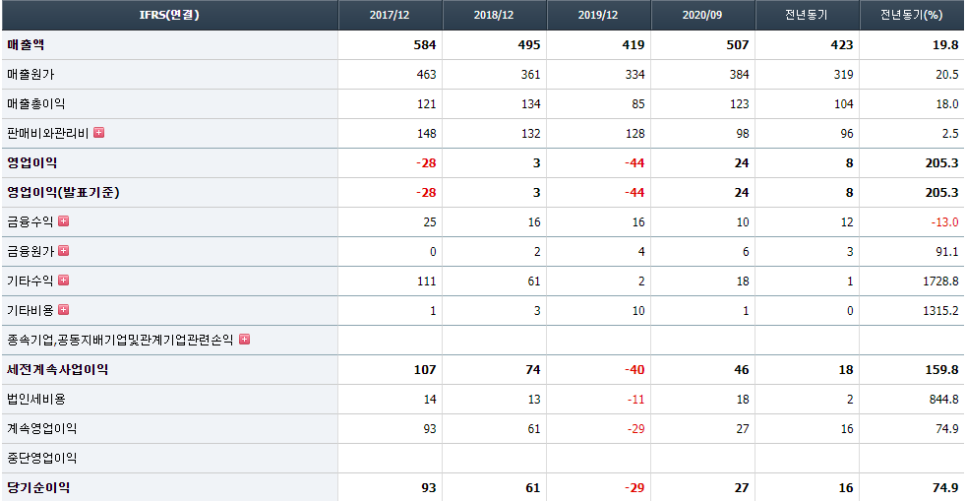
Task: Click the 세전계속사업이익 value -40
Action: tap(634, 370)
